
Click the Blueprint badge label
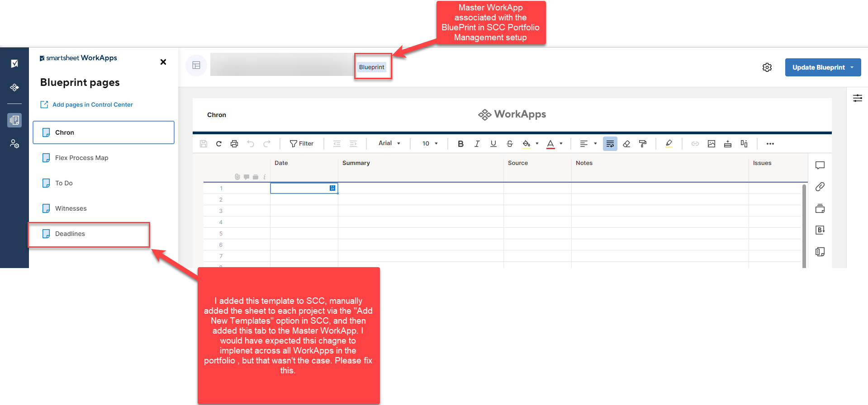point(372,67)
